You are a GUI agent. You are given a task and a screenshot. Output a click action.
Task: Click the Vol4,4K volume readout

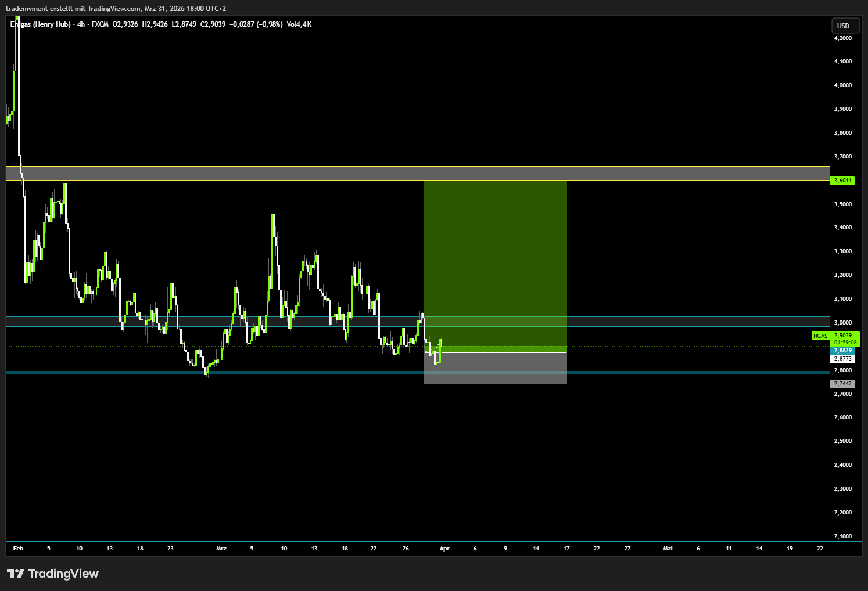point(300,24)
